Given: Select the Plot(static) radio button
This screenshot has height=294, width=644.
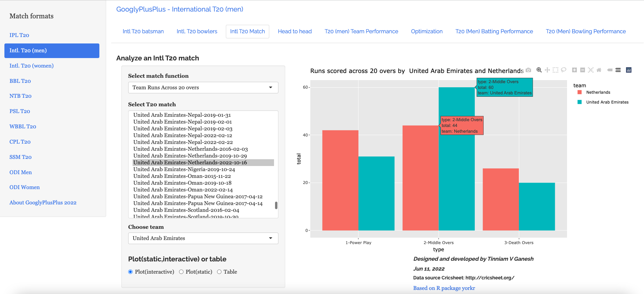Looking at the screenshot, I should [x=181, y=272].
